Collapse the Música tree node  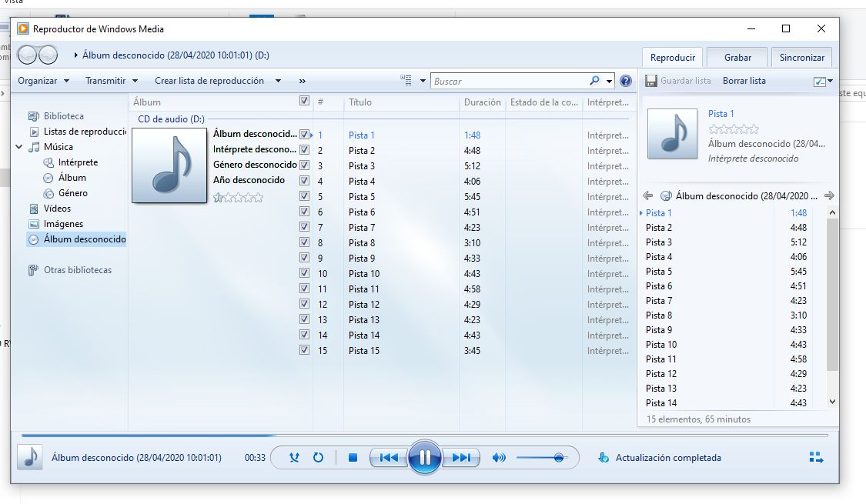pyautogui.click(x=18, y=147)
